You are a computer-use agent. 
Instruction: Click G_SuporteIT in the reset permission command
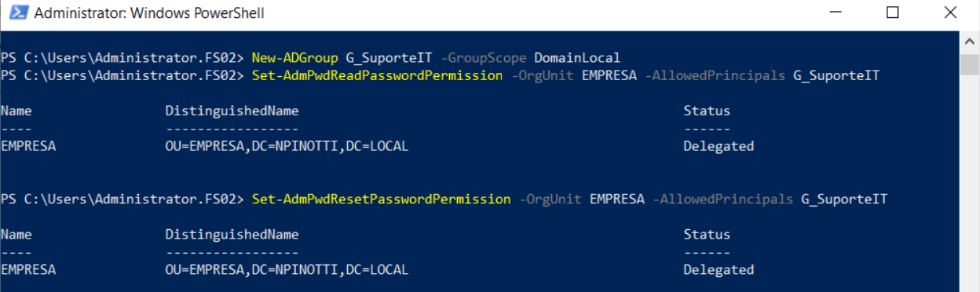844,199
